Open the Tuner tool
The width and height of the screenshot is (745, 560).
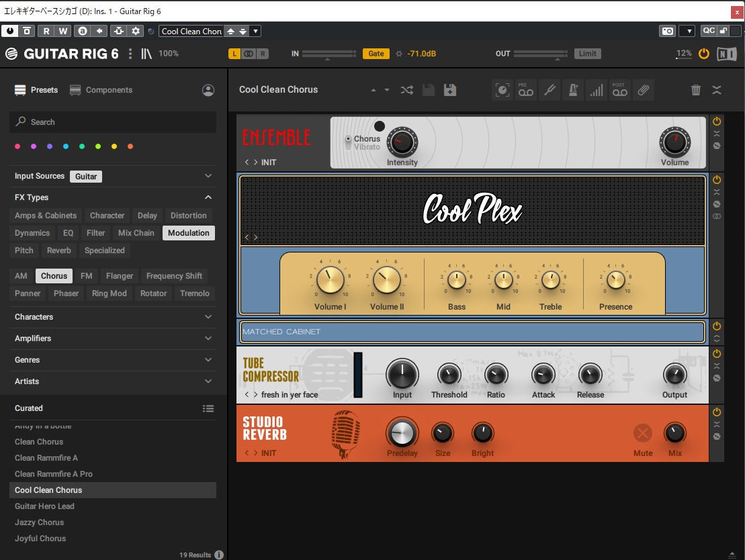point(550,89)
